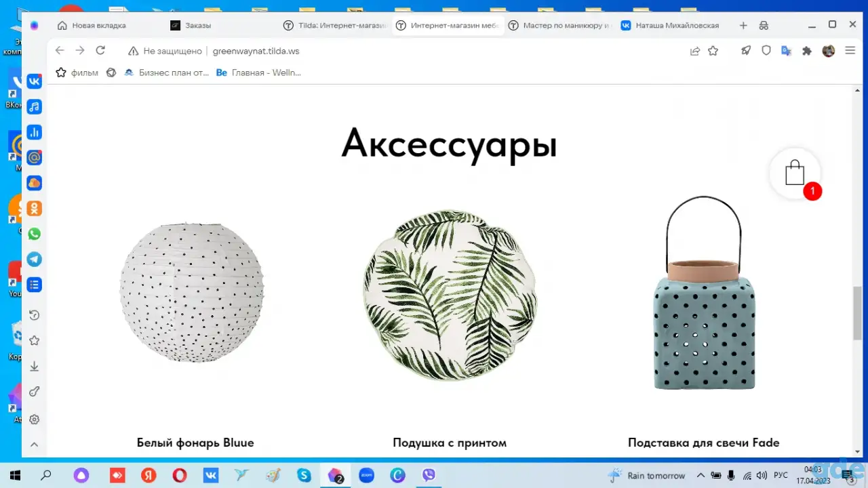Open the browser hamburger menu
This screenshot has width=868, height=488.
coord(850,51)
